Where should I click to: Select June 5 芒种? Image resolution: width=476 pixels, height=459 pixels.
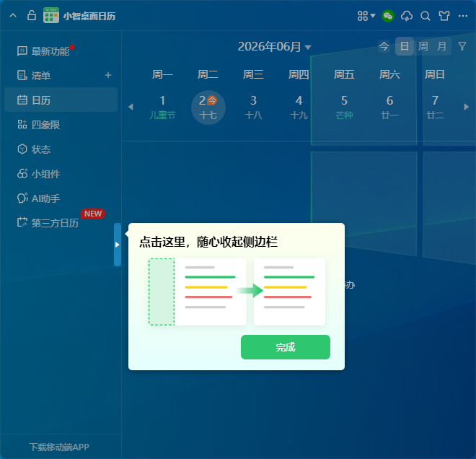344,108
